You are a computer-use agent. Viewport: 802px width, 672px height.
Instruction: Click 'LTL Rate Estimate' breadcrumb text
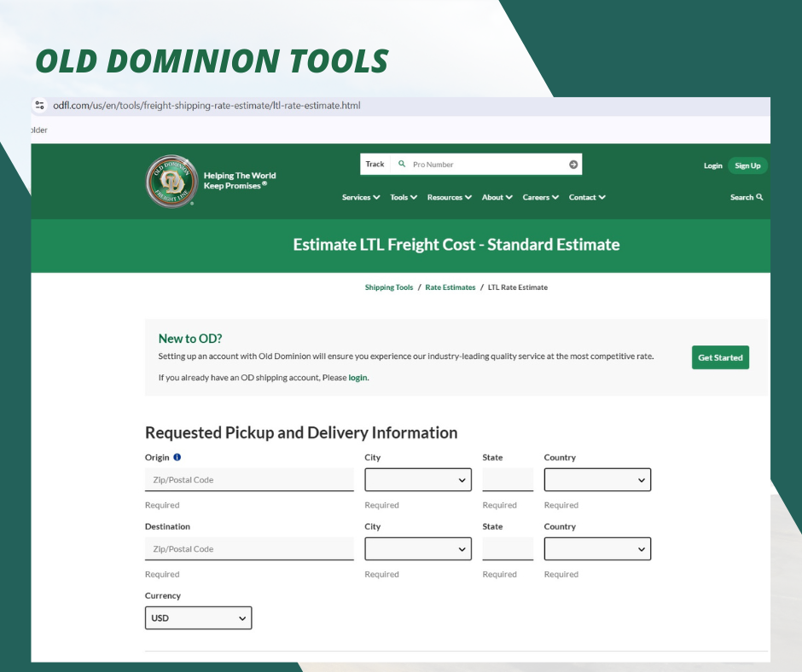point(518,287)
